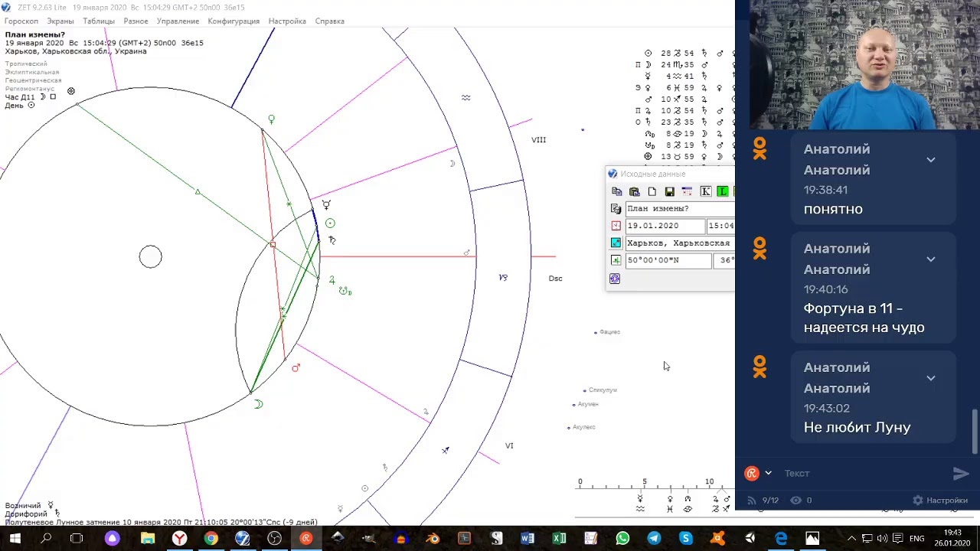Open the Таблицы menu
The width and height of the screenshot is (980, 551).
point(99,21)
